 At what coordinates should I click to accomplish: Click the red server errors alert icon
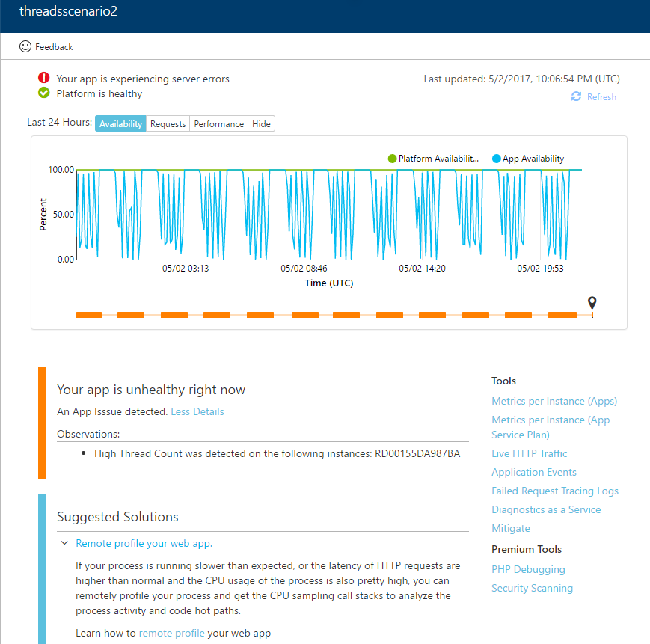[x=44, y=79]
